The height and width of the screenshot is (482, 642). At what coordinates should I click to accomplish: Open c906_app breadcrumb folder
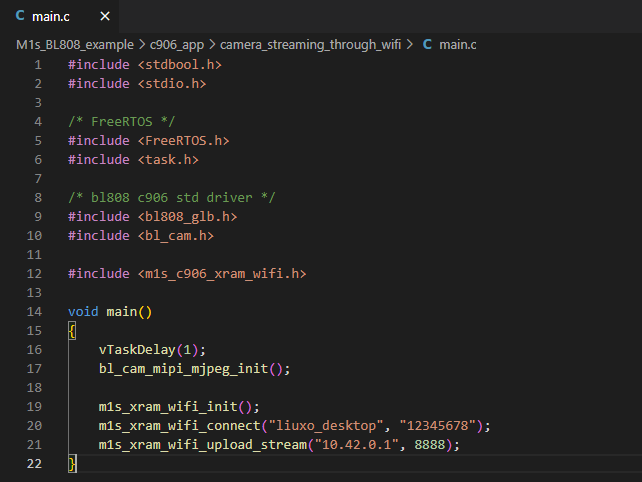(177, 45)
